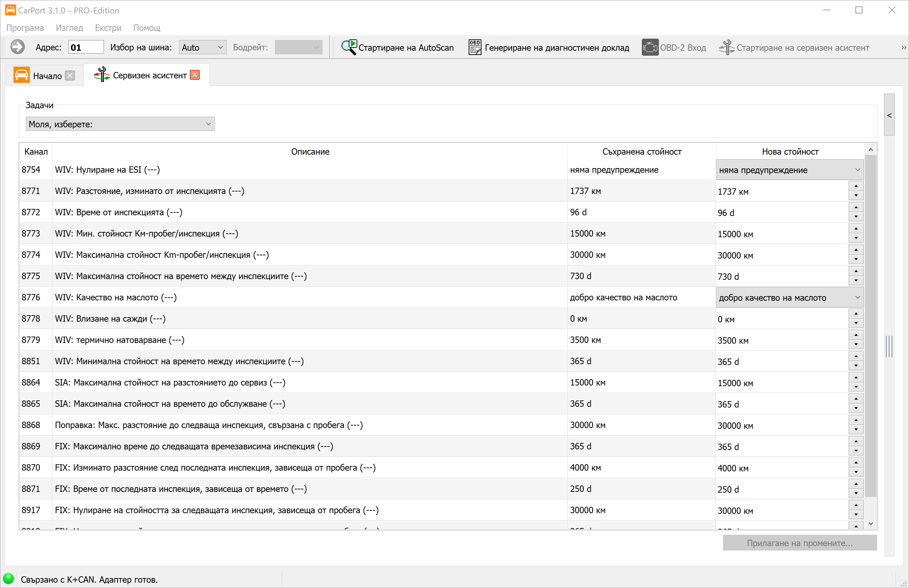
Task: Click the diagnostic report OBD icon
Action: [x=475, y=48]
